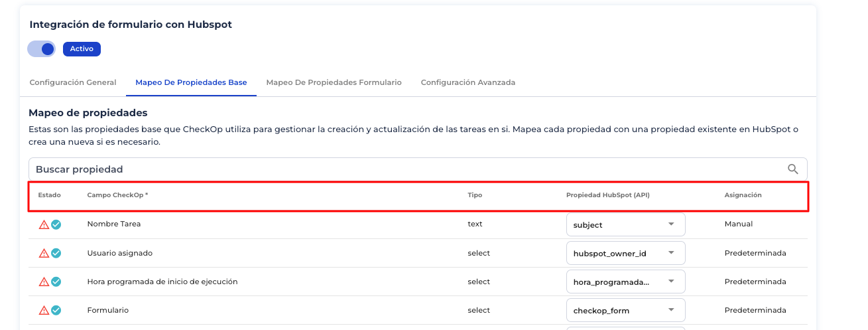This screenshot has width=868, height=330.
Task: Click warning triangle icon for Formulario row
Action: 44,310
